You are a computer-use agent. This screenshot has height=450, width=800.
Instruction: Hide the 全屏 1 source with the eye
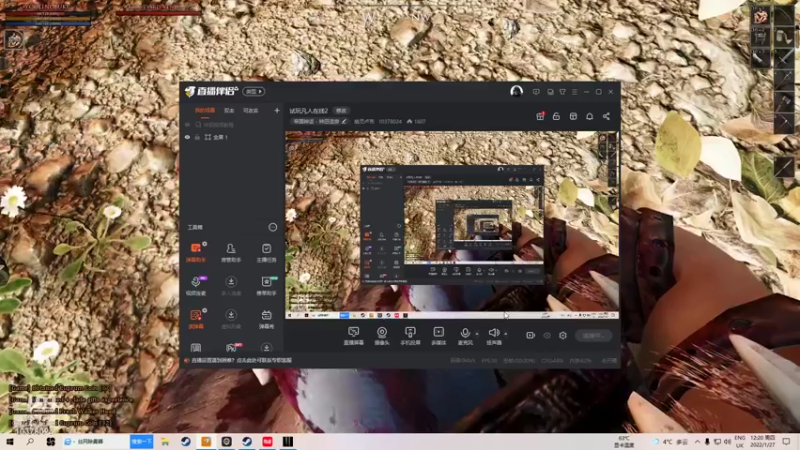coord(187,137)
